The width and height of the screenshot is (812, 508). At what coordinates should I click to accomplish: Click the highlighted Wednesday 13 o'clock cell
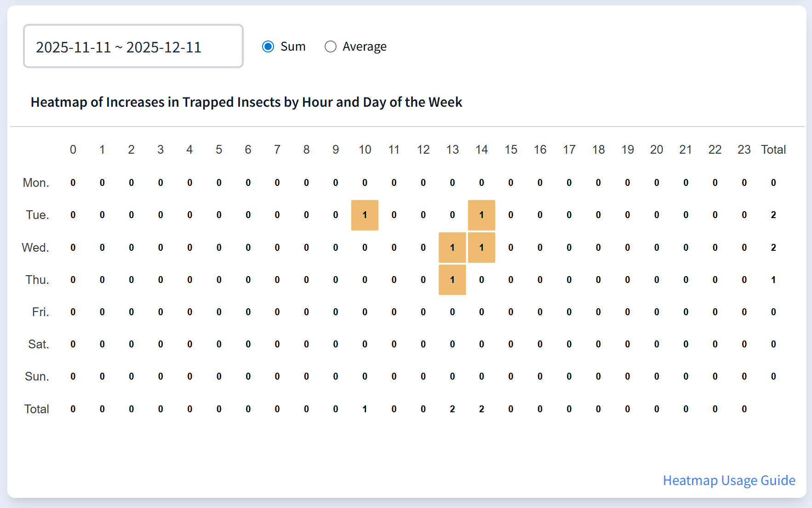point(452,248)
